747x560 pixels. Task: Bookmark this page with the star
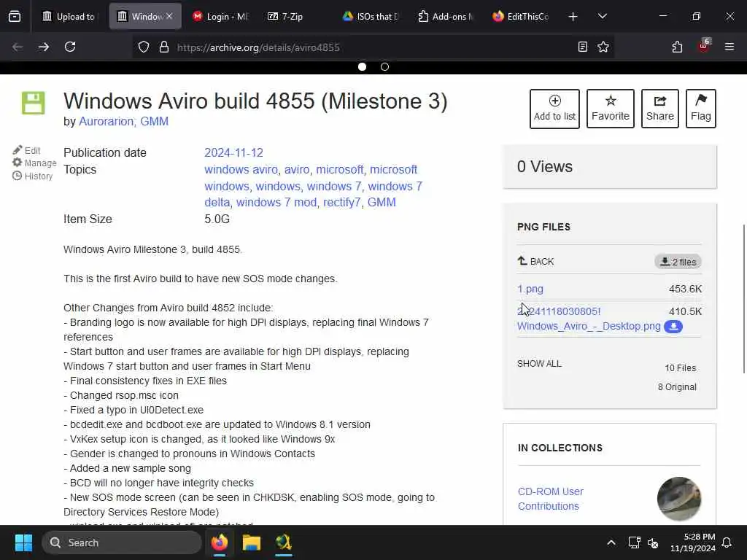point(603,47)
